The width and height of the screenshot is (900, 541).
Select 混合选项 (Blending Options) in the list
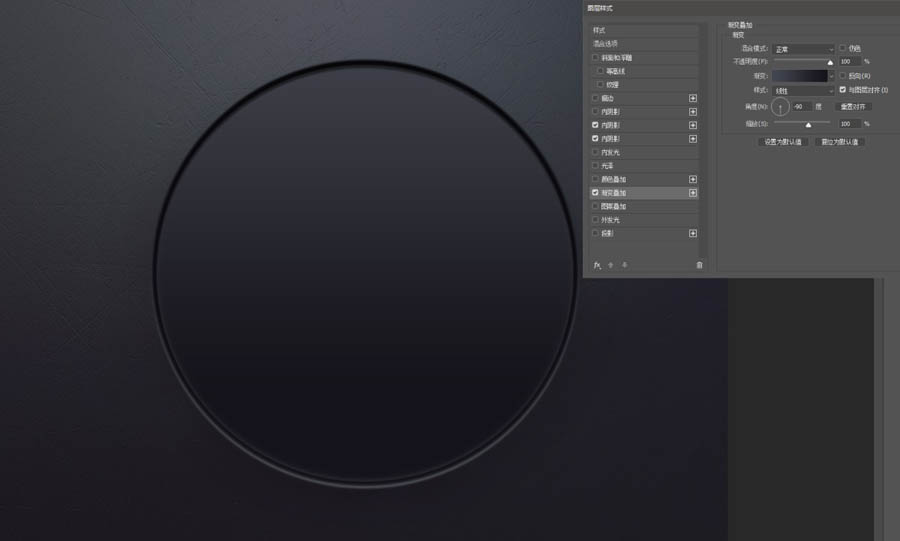coord(644,44)
